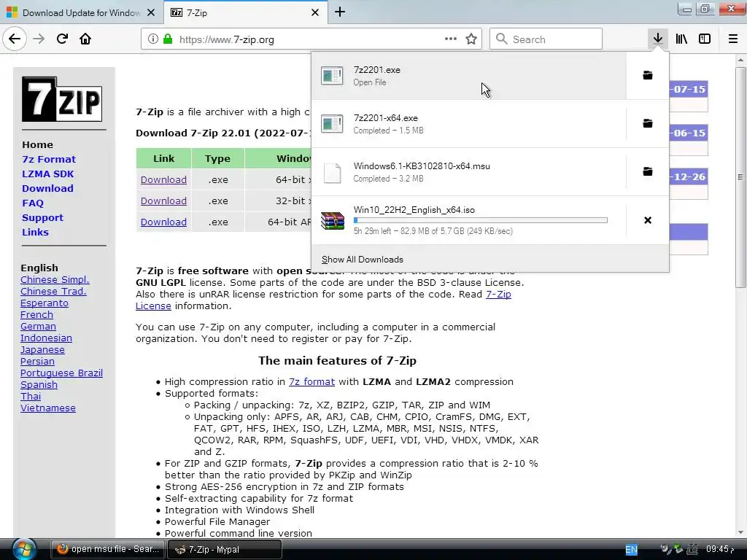Image resolution: width=747 pixels, height=560 pixels.
Task: Download the 32-bit .exe link
Action: coord(163,201)
